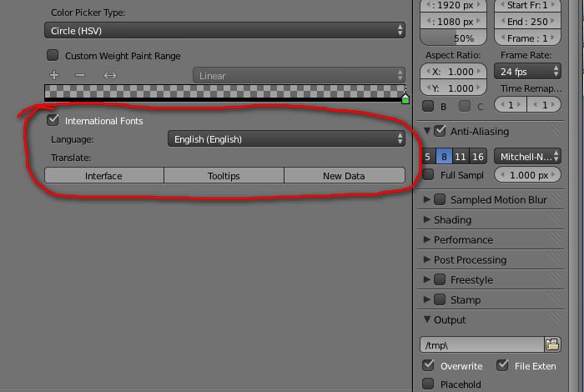This screenshot has width=584, height=392.
Task: Select 11 anti-aliasing samples
Action: pyautogui.click(x=461, y=157)
